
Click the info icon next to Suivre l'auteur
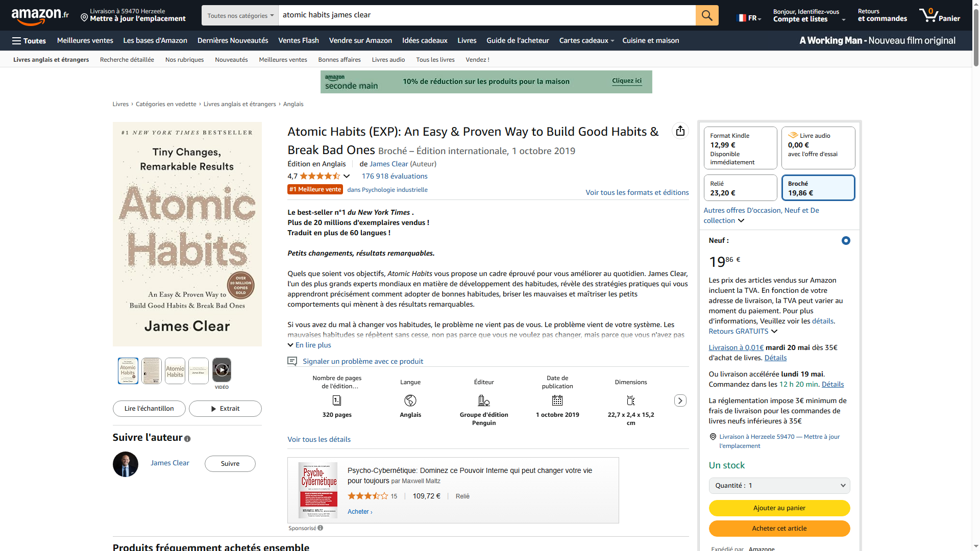187,439
